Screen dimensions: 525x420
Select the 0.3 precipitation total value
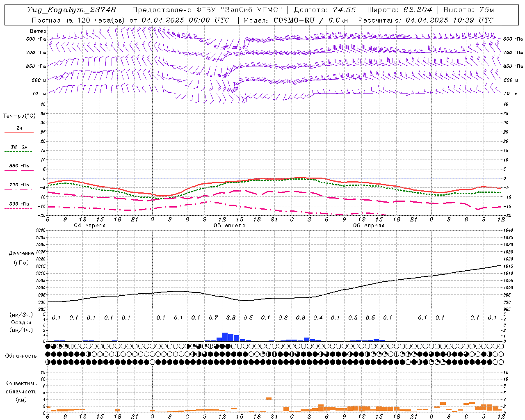283,317
